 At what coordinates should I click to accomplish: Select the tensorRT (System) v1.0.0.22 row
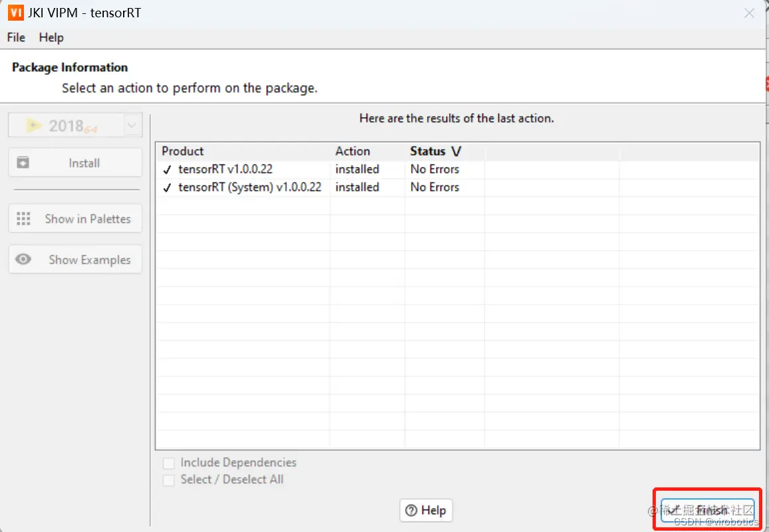pyautogui.click(x=458, y=188)
